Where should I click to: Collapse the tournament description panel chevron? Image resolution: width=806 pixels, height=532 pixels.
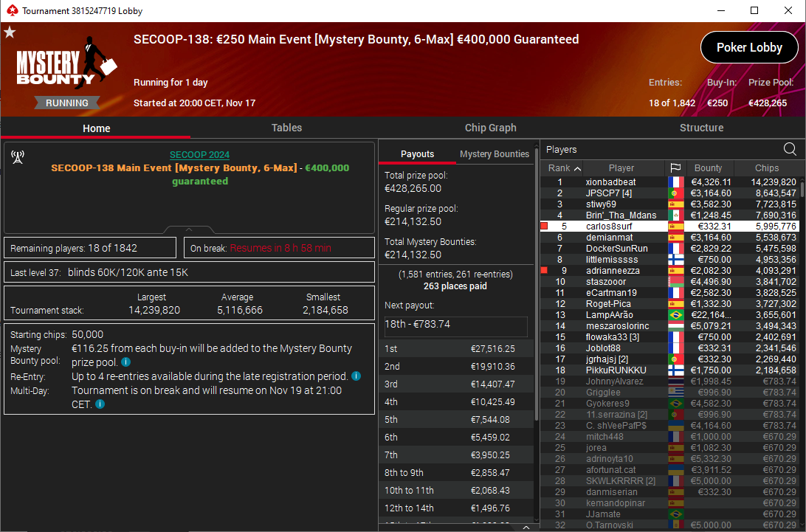[189, 229]
